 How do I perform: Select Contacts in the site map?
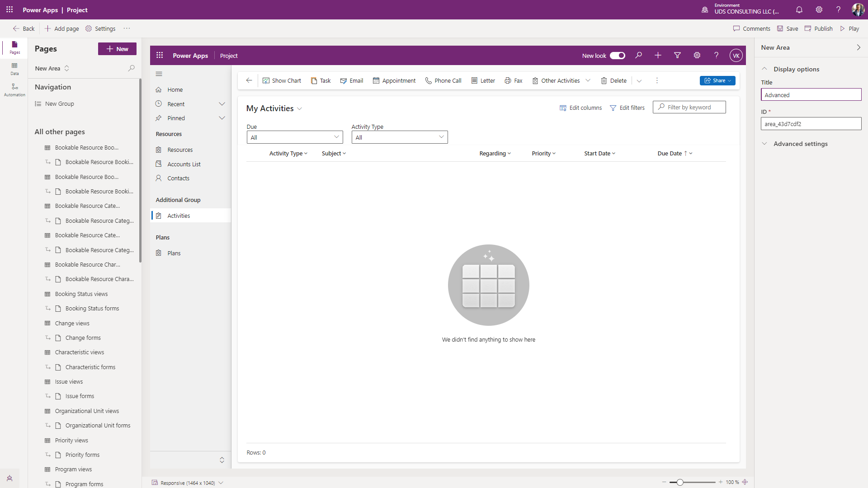point(190,178)
